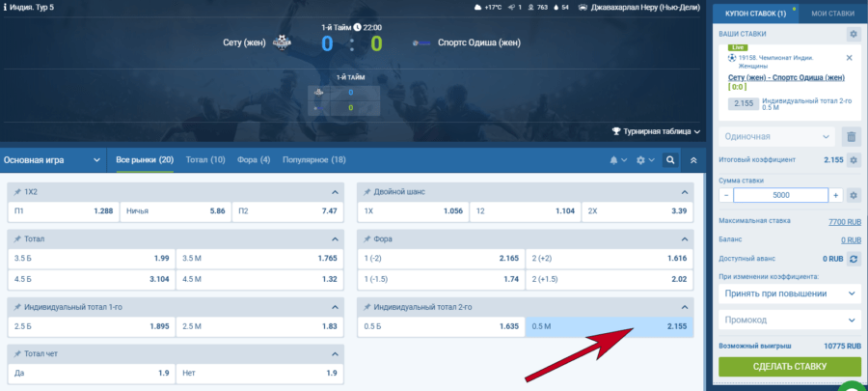Click the 7700 RUB maximum stake link

coord(845,221)
